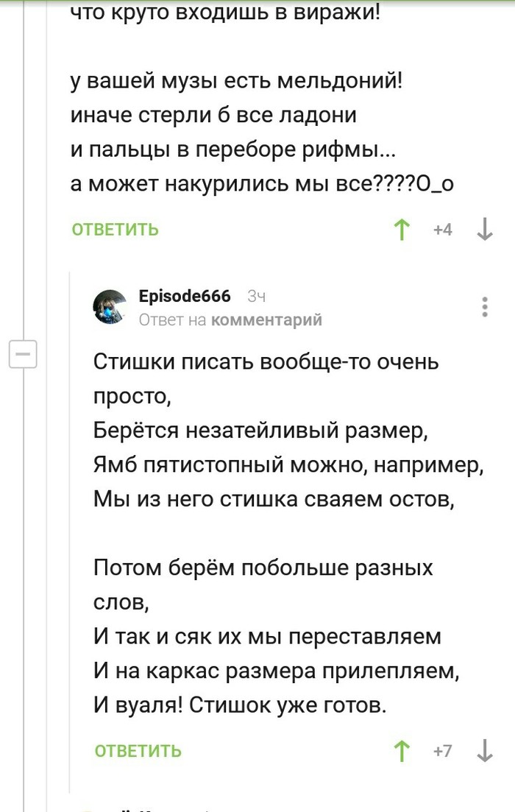Click the line "у вашей музы есть мельдоний!"
The image size is (515, 812).
coord(237,81)
